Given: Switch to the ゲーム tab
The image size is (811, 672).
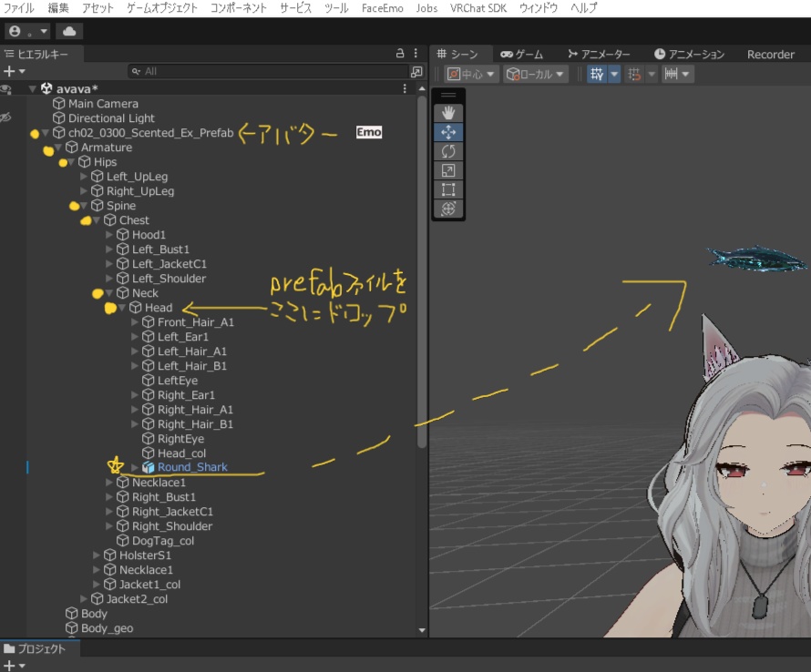Looking at the screenshot, I should pyautogui.click(x=520, y=54).
